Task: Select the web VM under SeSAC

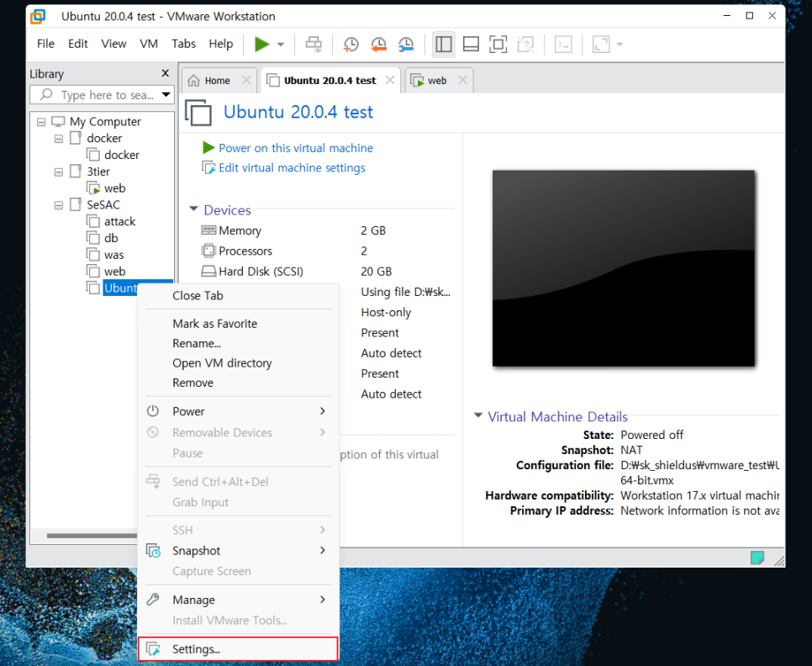Action: 106,272
